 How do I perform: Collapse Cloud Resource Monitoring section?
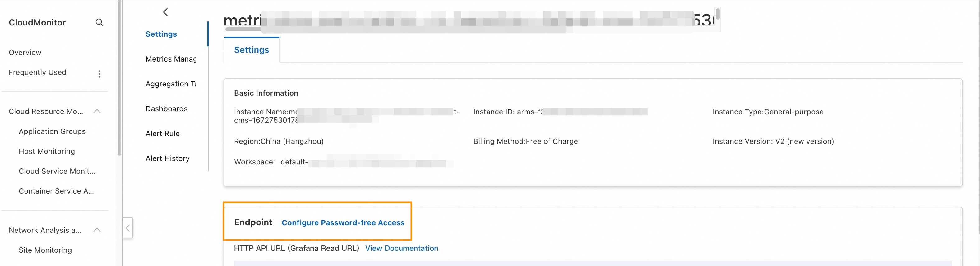(x=97, y=111)
